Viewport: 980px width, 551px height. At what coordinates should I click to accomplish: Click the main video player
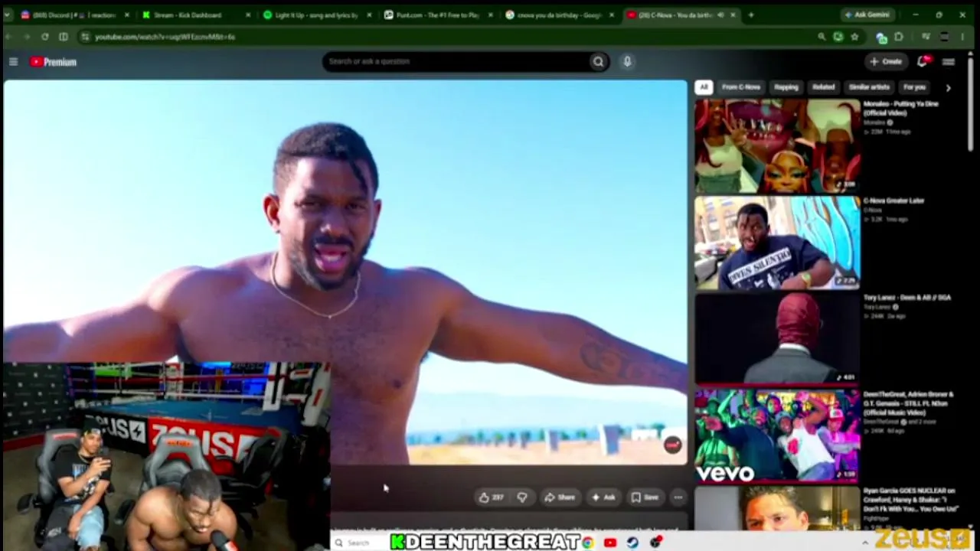(345, 272)
